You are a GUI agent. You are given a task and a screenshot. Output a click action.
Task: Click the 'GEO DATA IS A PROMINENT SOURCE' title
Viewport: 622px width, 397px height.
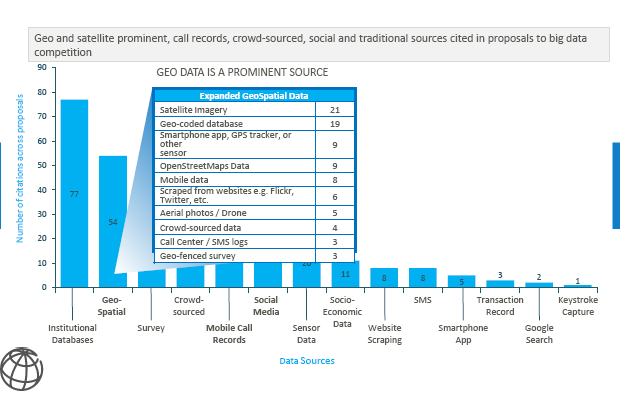[242, 72]
